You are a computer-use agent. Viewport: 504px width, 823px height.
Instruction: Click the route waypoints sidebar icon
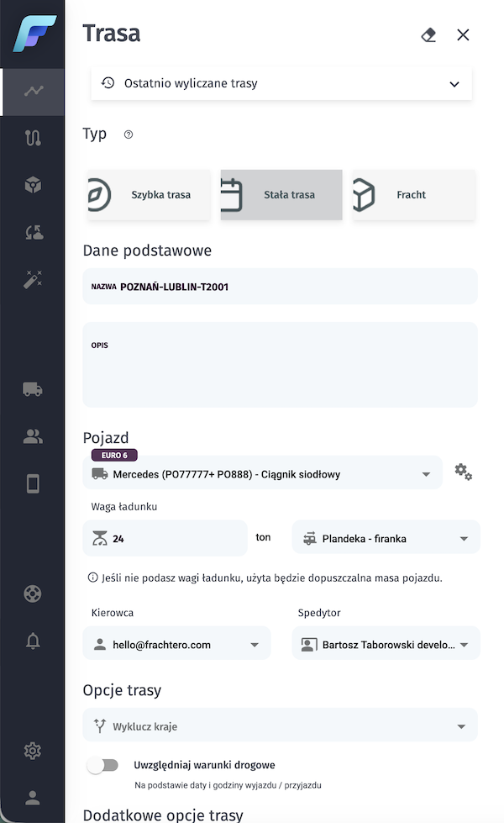click(33, 139)
